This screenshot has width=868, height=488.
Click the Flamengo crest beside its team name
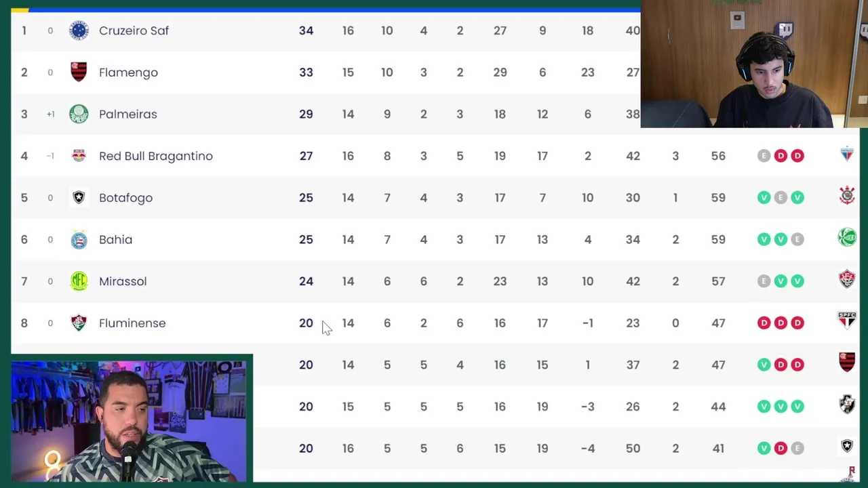point(79,72)
